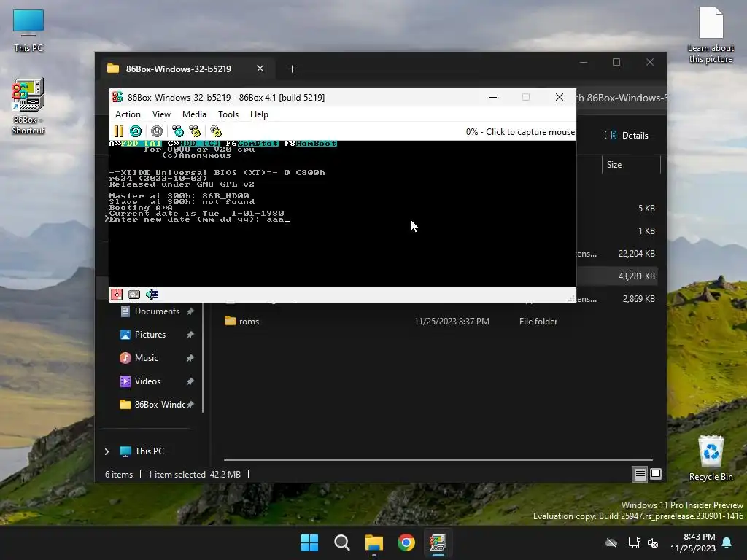This screenshot has width=747, height=560.
Task: Click the 1 KB file size cell
Action: (x=646, y=231)
